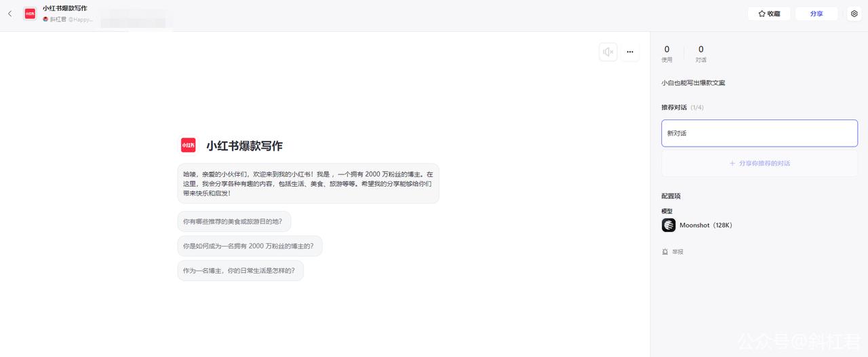Click the 新对话 input field
Viewport: 868px width, 357px height.
(759, 133)
